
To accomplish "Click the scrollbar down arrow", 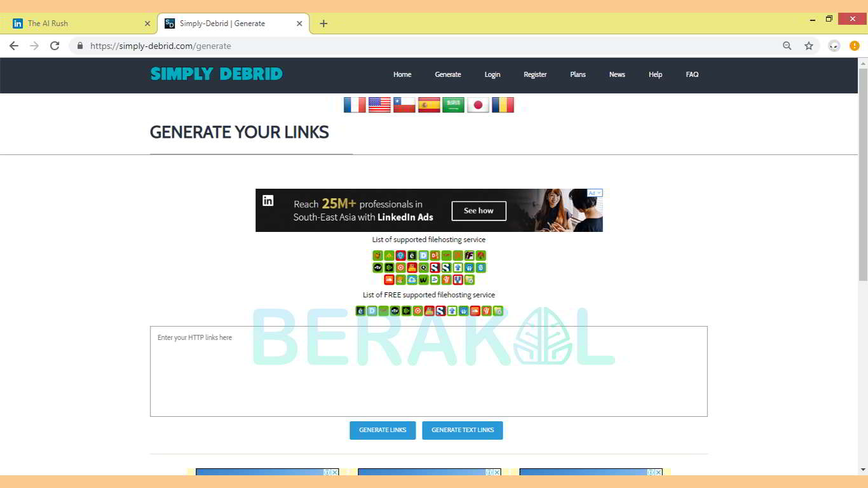I will (863, 470).
